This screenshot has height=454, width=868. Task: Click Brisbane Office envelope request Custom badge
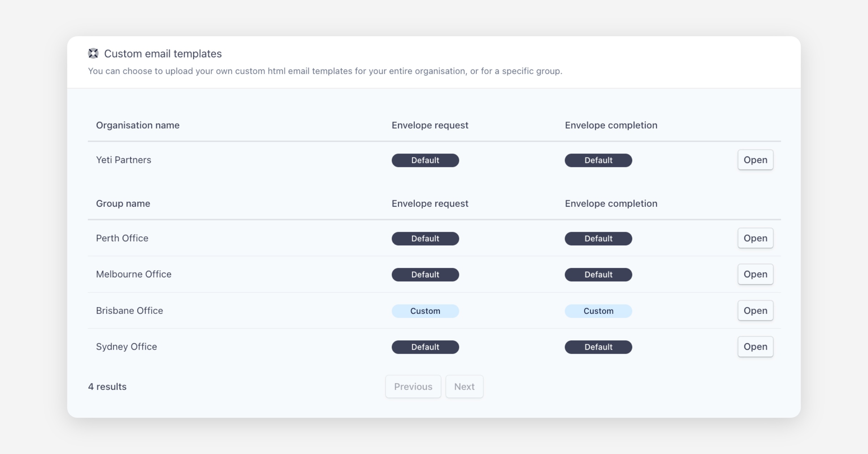pos(425,311)
